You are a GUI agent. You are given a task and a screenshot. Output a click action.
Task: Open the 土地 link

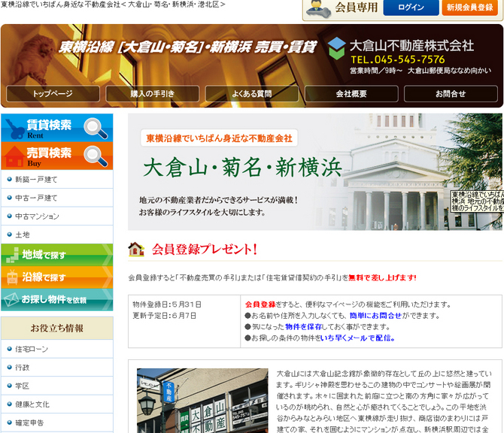(x=22, y=235)
